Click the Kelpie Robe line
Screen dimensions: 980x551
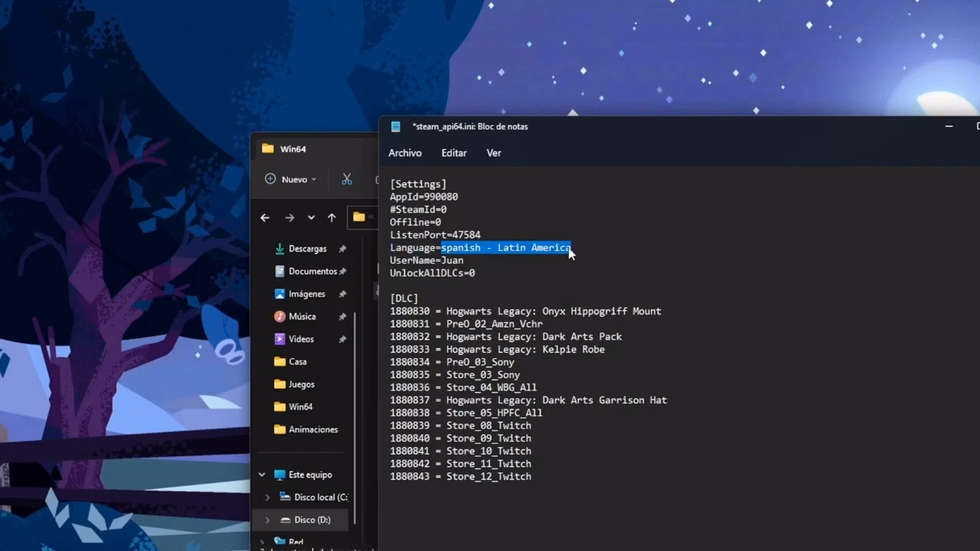[x=498, y=350]
